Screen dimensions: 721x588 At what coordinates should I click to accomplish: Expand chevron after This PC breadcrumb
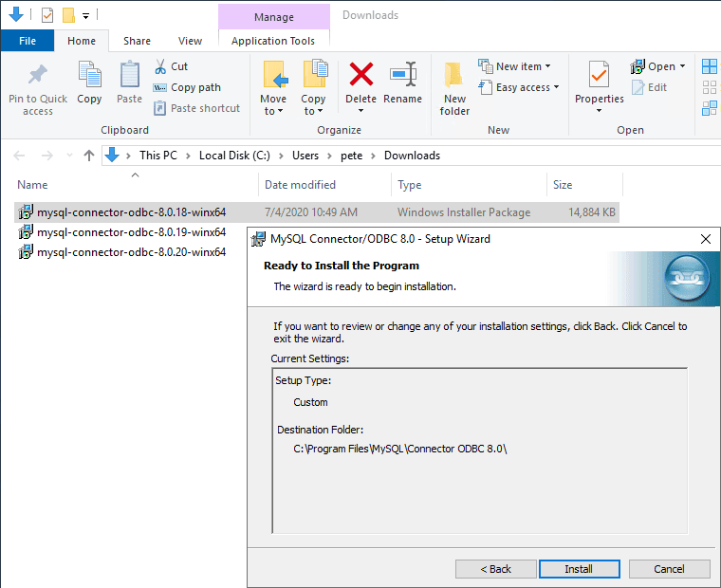click(x=188, y=156)
